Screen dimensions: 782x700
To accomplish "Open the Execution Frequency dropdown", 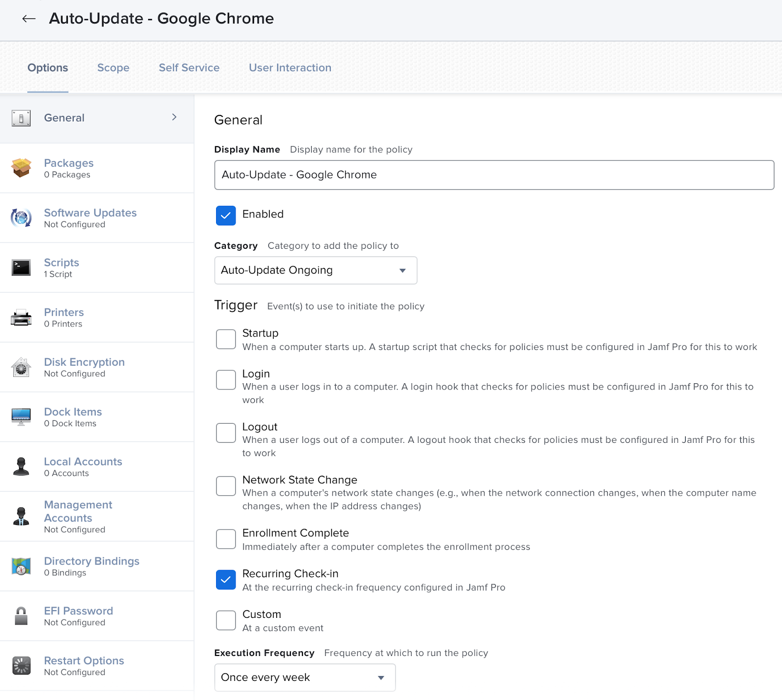I will click(304, 678).
